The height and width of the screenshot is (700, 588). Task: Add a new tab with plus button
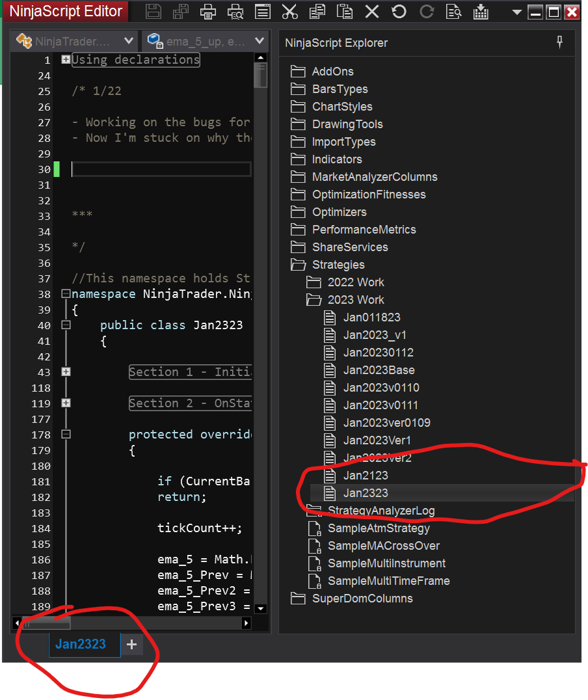click(x=131, y=644)
